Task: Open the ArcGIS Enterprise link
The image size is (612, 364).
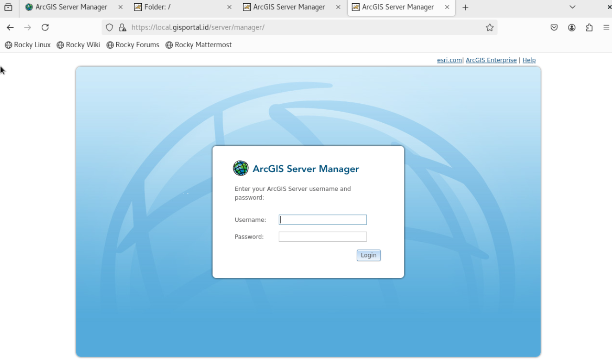Action: tap(491, 60)
